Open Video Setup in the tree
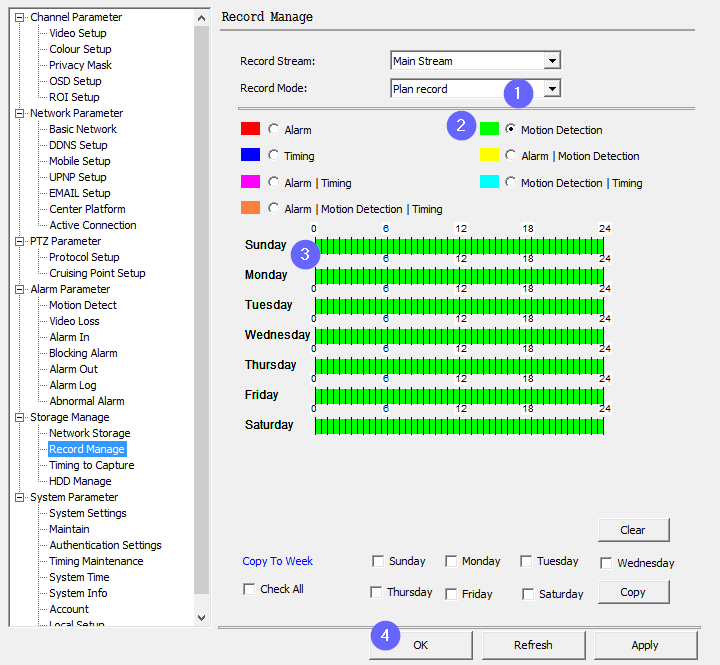 tap(78, 33)
